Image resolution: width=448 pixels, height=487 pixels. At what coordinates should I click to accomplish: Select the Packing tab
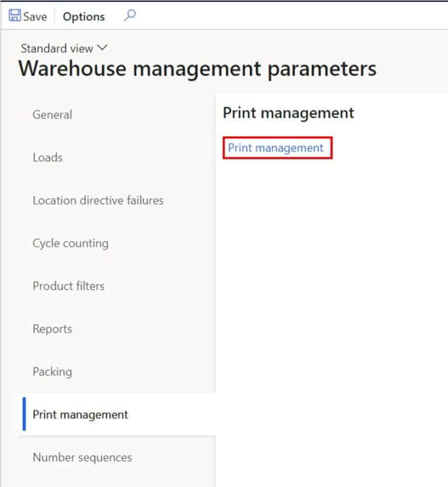(52, 372)
